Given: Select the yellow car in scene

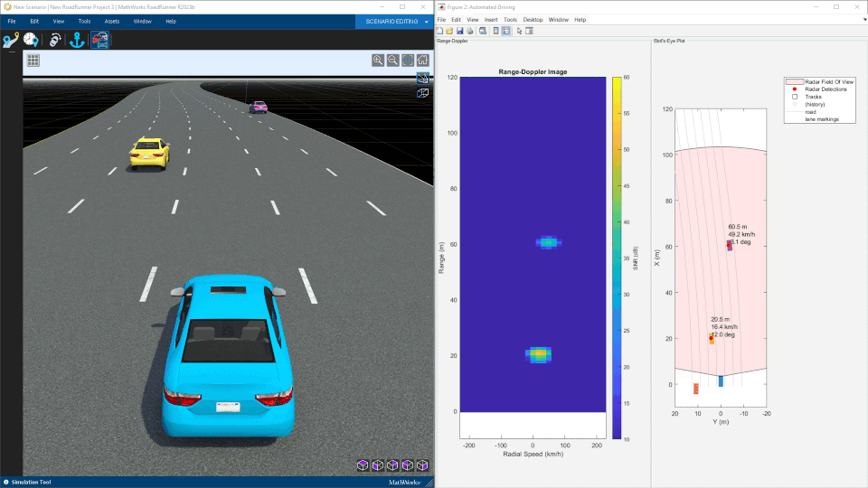Looking at the screenshot, I should [x=149, y=153].
